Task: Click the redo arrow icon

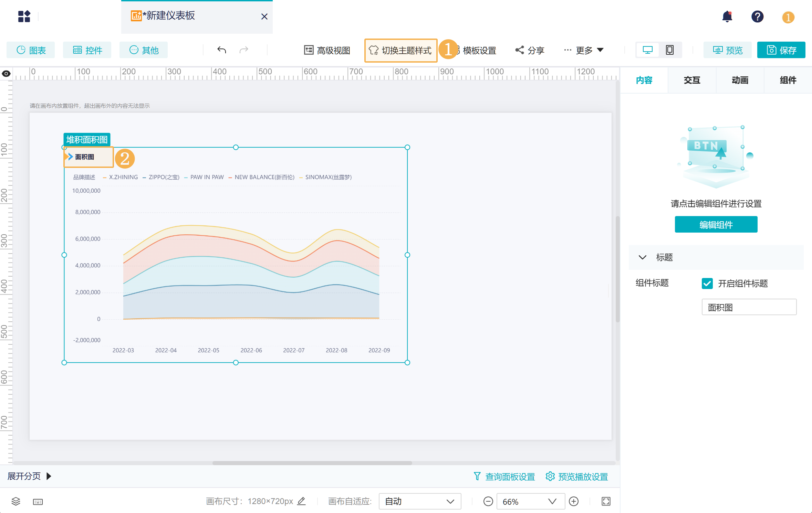Action: click(244, 50)
